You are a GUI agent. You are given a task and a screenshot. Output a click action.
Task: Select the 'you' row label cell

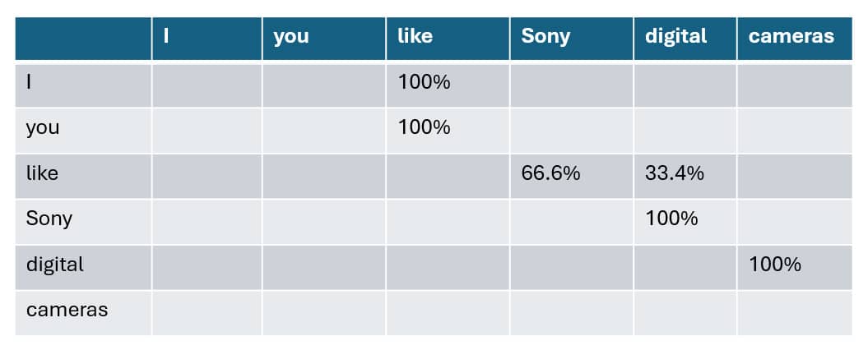point(83,131)
